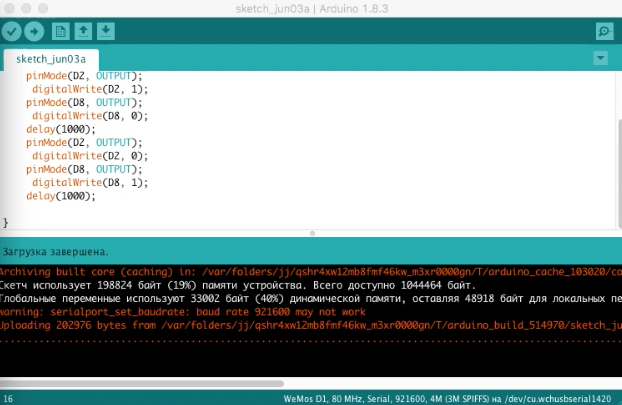
Task: Click the closing brace in the editor
Action: point(6,222)
